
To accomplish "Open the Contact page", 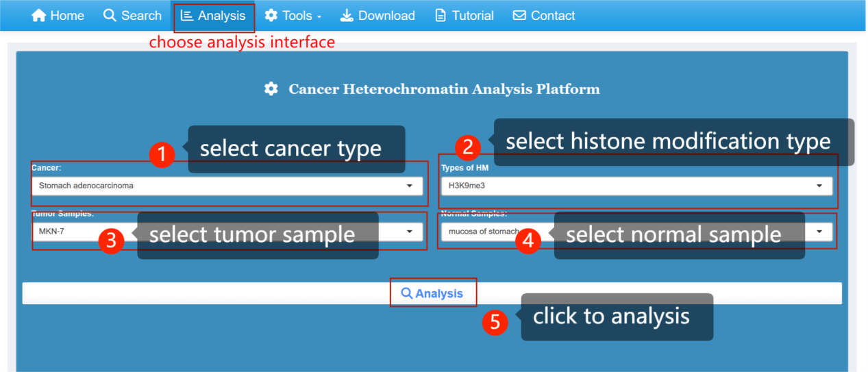I will [552, 15].
